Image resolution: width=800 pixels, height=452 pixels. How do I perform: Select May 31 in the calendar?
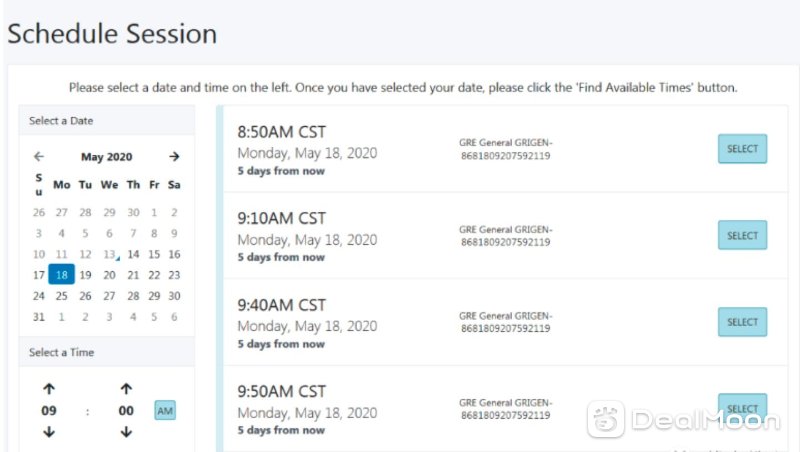coord(39,317)
